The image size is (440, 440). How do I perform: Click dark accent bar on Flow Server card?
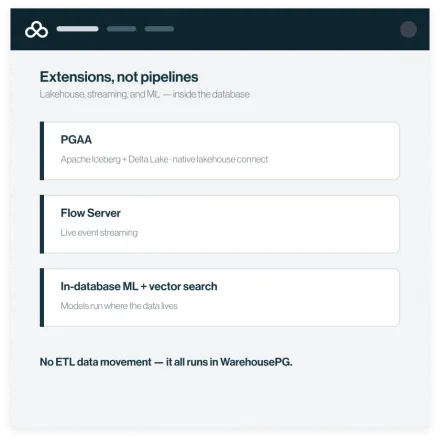42,224
